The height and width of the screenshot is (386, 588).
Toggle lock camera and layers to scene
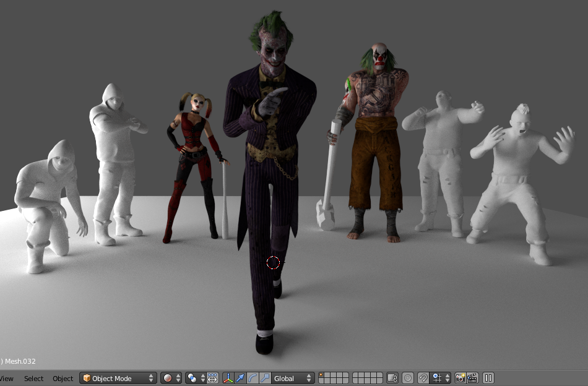(392, 378)
